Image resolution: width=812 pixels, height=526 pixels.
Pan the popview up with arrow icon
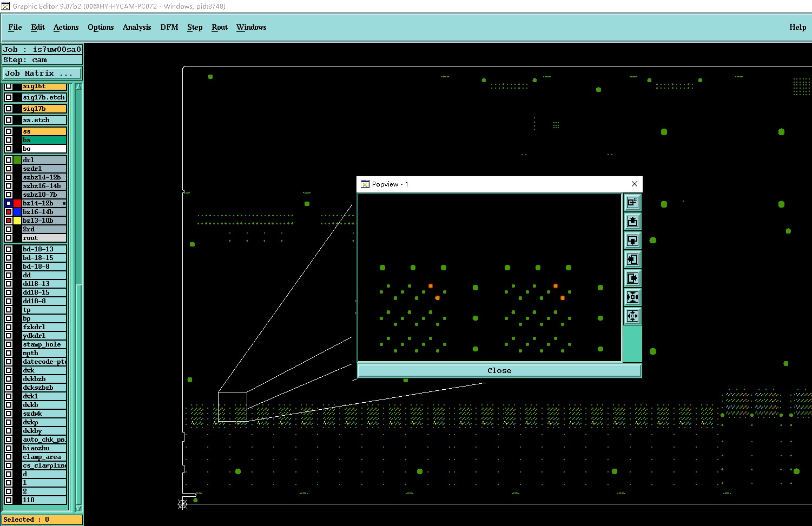coord(632,222)
